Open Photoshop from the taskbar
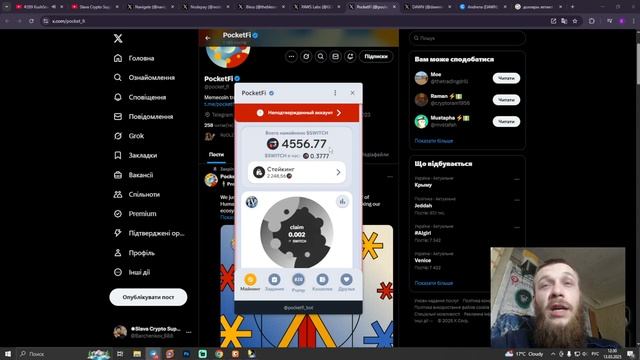This screenshot has width=640, height=360. click(186, 353)
